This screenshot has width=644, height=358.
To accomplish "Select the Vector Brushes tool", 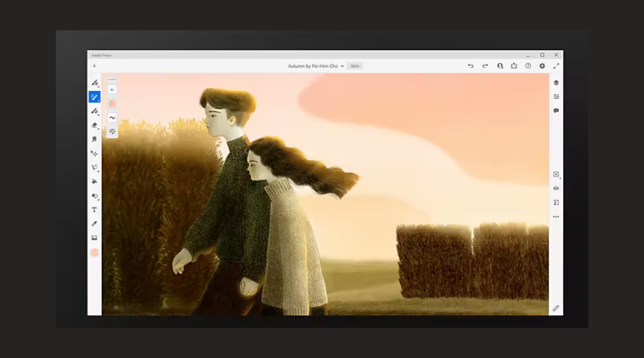I will (x=95, y=111).
